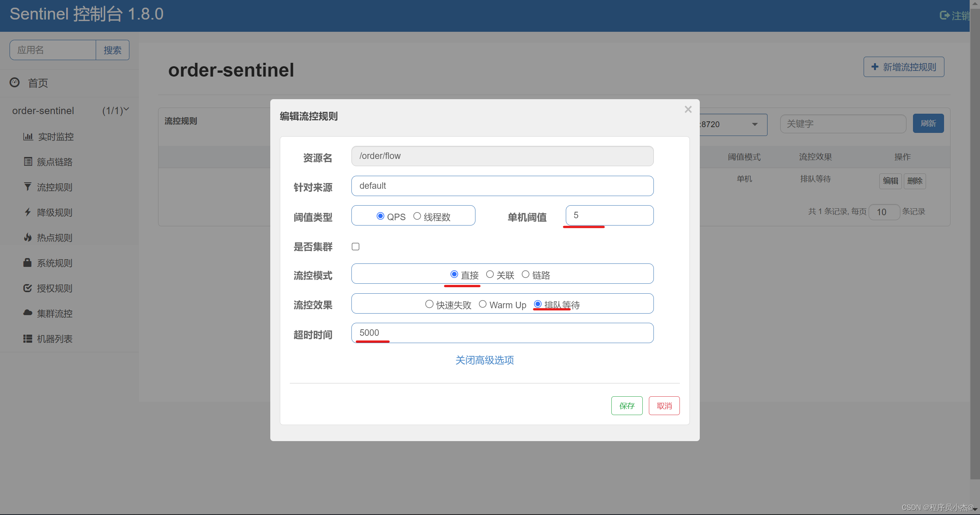This screenshot has height=515, width=980.
Task: Click the 超时时间 5000 field
Action: (x=502, y=333)
